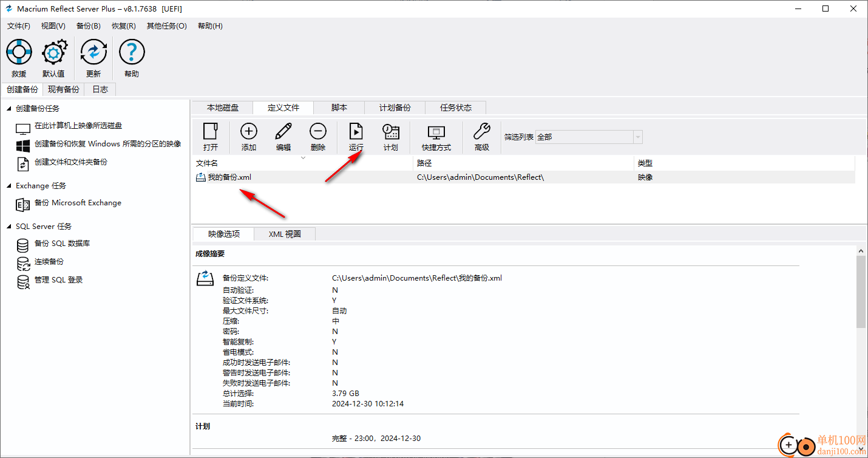Click the Windows logo icon for partition backup
This screenshot has width=868, height=458.
pos(23,146)
